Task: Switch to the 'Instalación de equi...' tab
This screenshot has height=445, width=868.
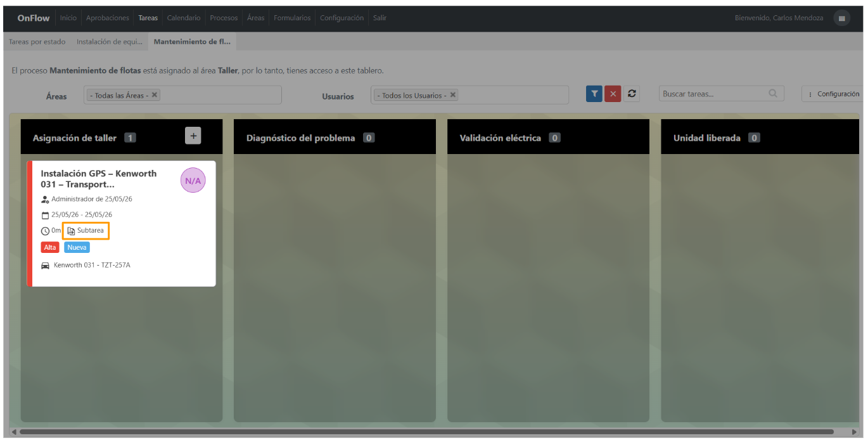Action: point(110,42)
